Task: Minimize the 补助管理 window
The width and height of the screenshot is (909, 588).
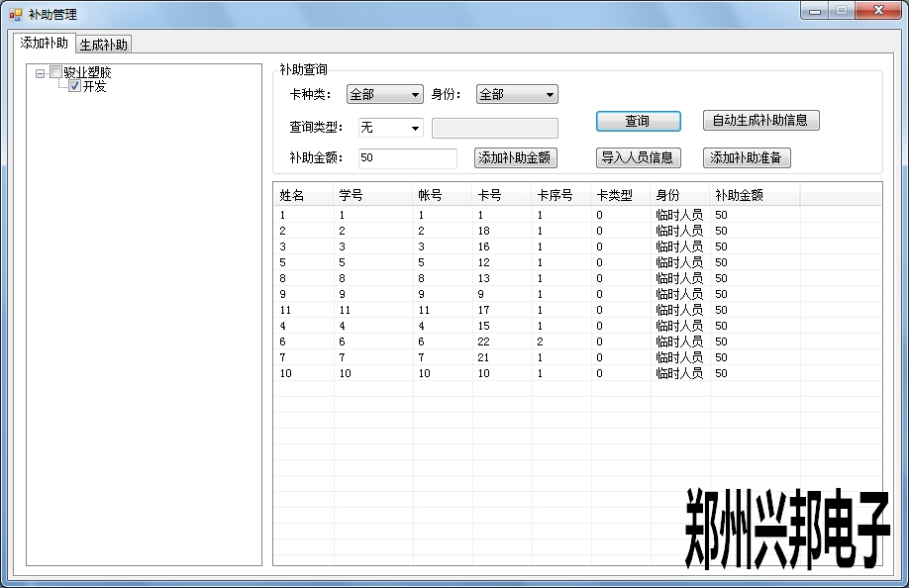Action: click(816, 11)
